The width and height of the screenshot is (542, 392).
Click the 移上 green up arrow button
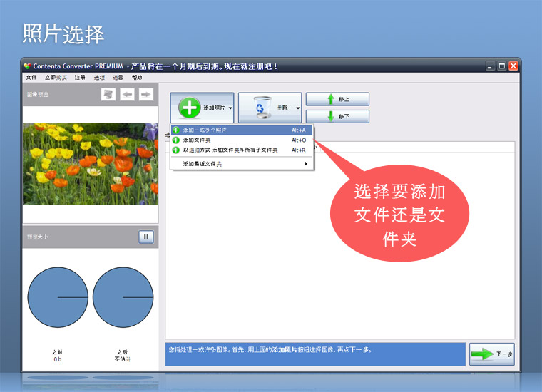click(x=337, y=99)
